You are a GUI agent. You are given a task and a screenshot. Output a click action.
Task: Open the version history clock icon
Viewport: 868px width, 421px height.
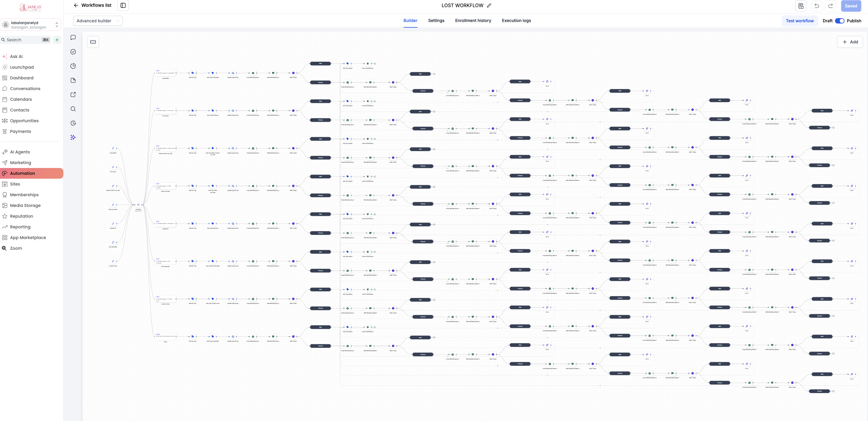73,123
